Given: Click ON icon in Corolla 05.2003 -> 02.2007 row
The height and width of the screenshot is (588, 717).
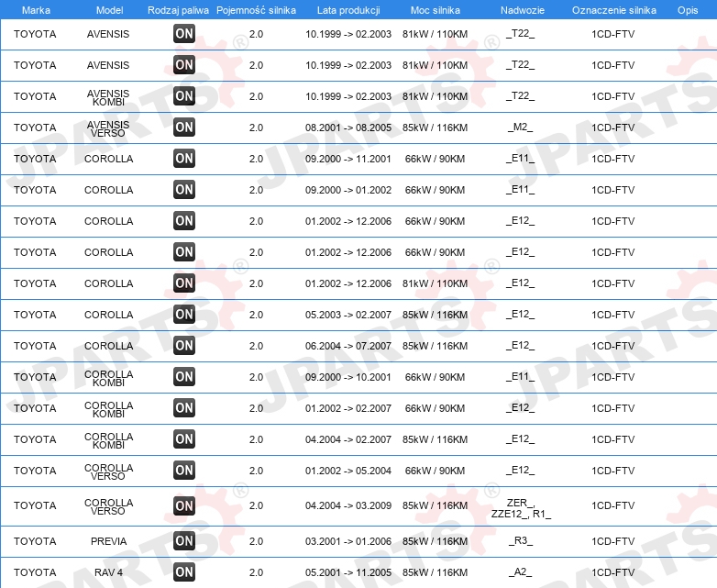Looking at the screenshot, I should click(184, 315).
